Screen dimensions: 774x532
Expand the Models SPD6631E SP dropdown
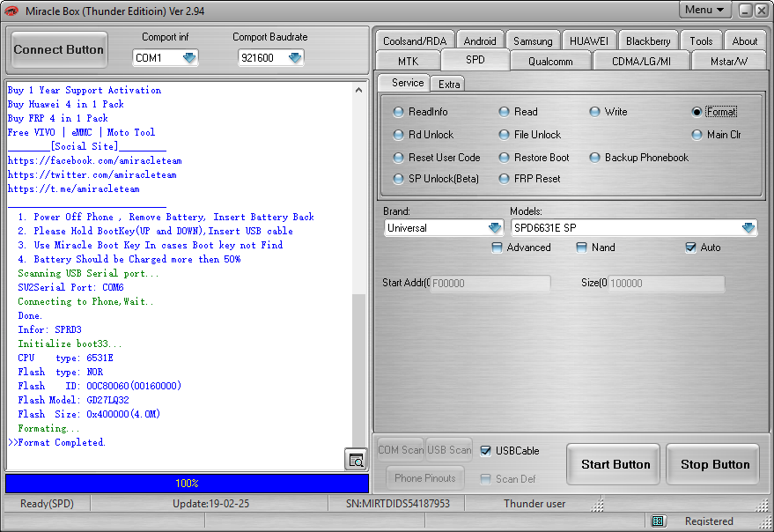tap(748, 228)
